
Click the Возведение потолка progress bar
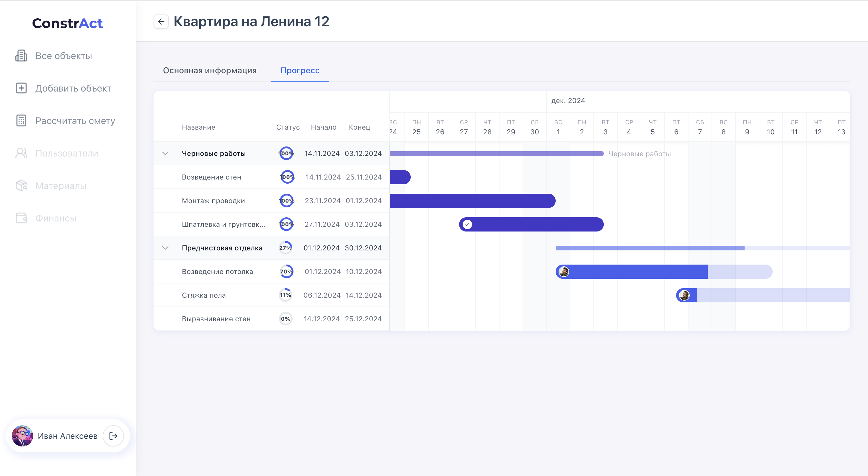(x=664, y=272)
